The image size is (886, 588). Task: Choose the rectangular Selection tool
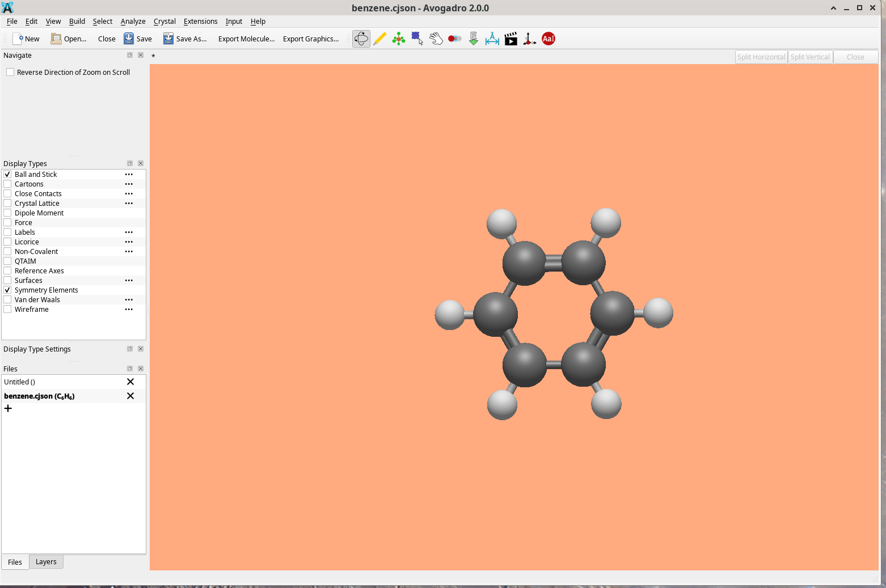pyautogui.click(x=417, y=39)
